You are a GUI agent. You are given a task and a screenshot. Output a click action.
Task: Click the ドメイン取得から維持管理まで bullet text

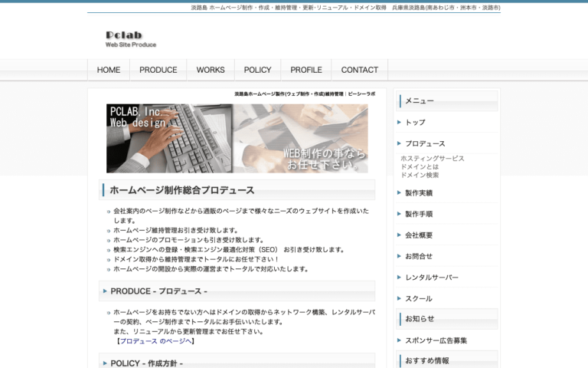pyautogui.click(x=196, y=259)
